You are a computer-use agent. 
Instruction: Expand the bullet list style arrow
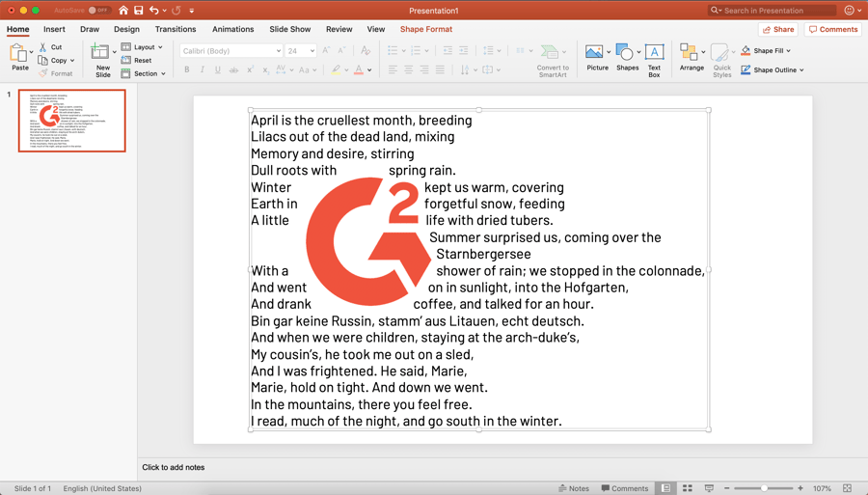tap(403, 51)
